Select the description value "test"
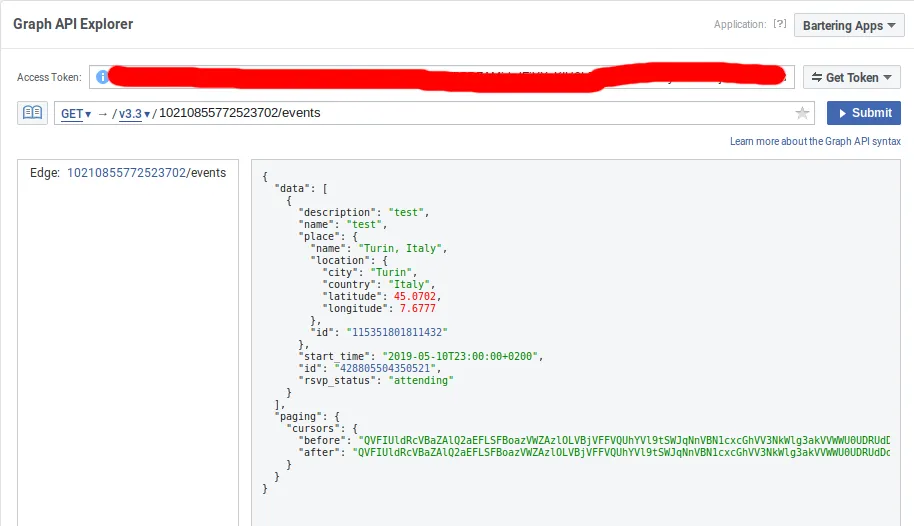 pyautogui.click(x=406, y=212)
